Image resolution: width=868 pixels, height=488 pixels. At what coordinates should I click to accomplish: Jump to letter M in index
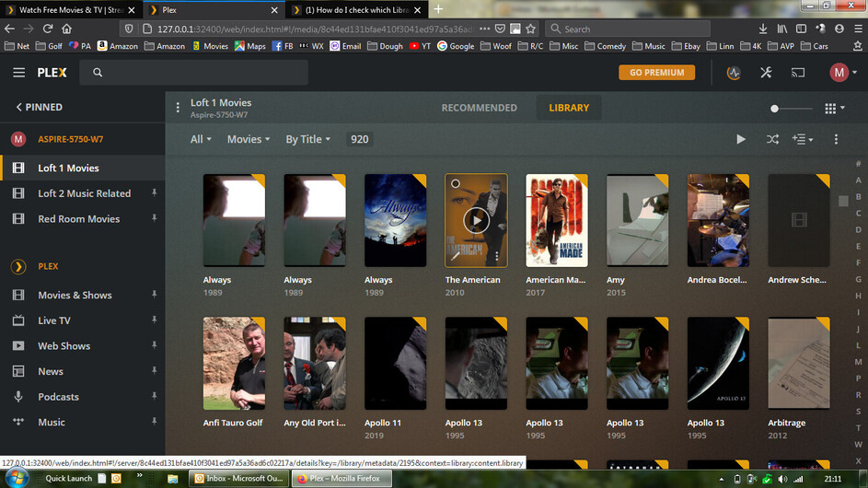point(858,362)
